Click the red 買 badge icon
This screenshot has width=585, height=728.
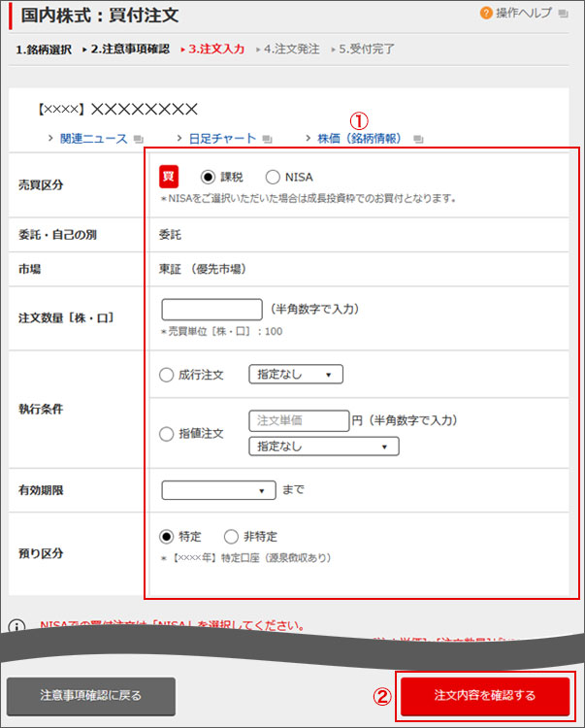click(168, 177)
